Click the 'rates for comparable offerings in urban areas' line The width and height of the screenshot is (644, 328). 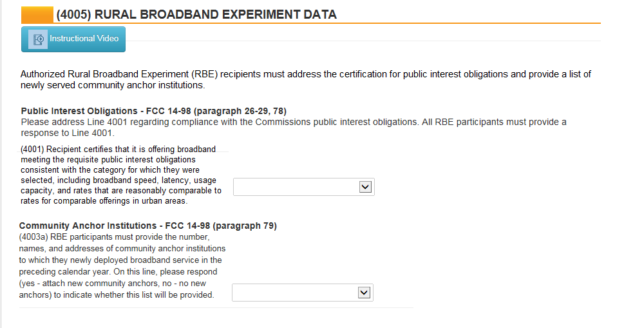pos(104,201)
